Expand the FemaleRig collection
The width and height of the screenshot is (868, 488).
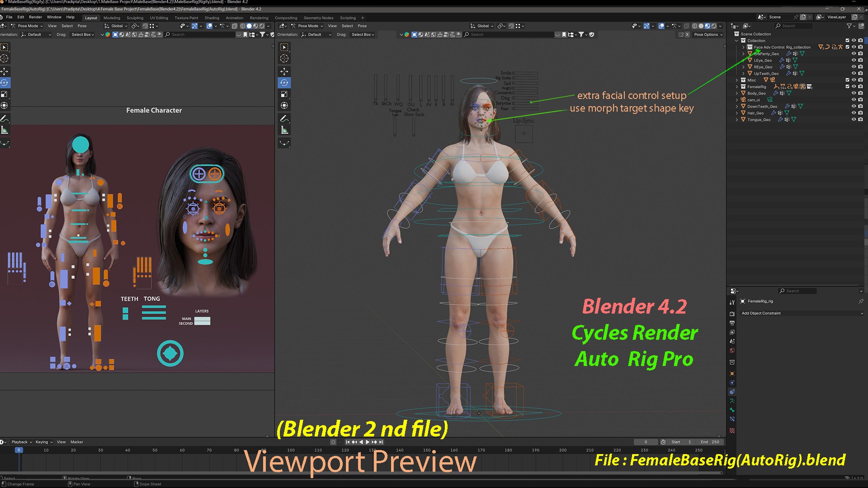pos(737,87)
